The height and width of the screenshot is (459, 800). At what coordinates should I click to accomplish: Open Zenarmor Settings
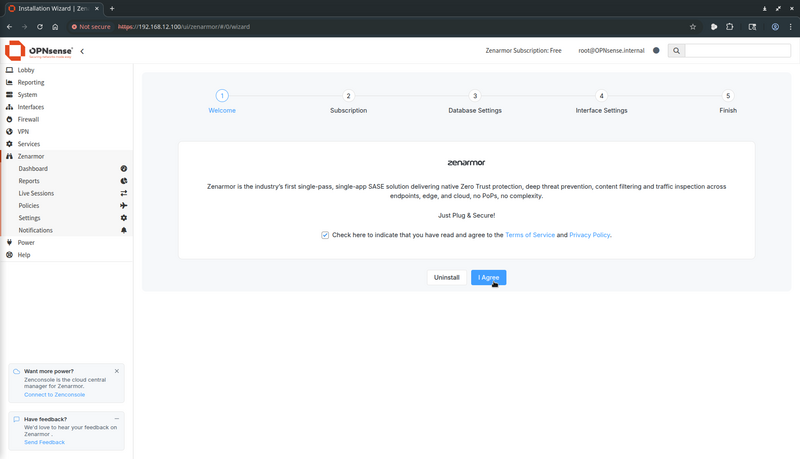click(29, 218)
